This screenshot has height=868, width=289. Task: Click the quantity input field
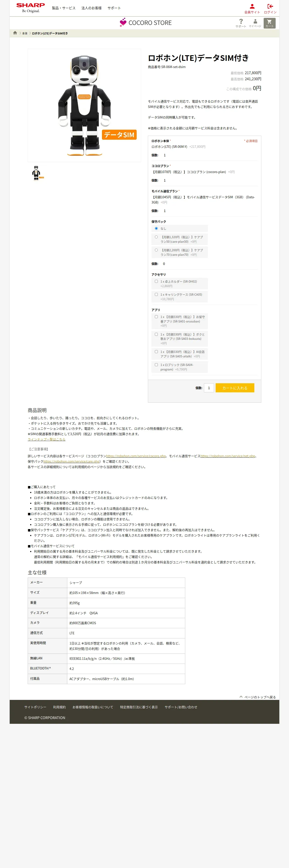(x=209, y=388)
